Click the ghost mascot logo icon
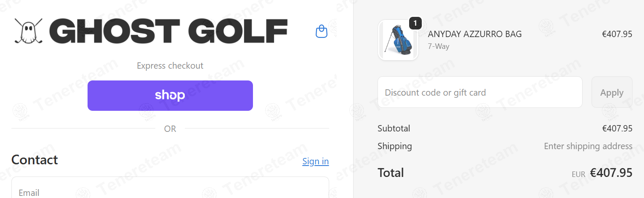 click(x=28, y=31)
